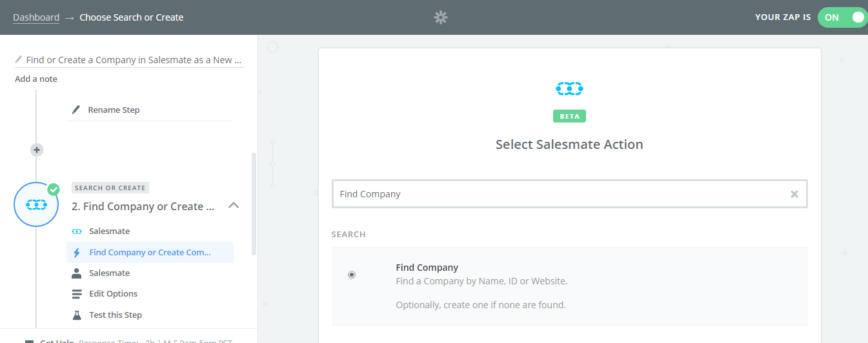Click the left panel scrollbar
The width and height of the screenshot is (868, 343).
[254, 204]
